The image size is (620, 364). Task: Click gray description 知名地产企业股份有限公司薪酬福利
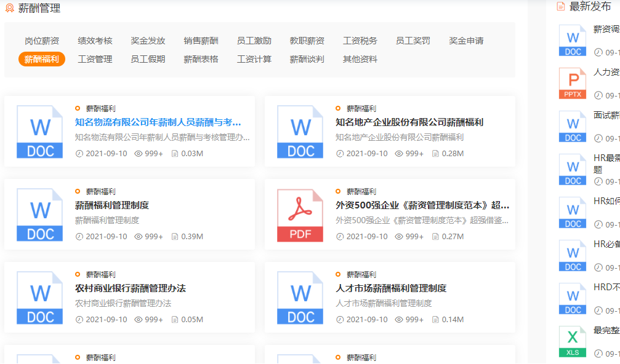(x=400, y=137)
